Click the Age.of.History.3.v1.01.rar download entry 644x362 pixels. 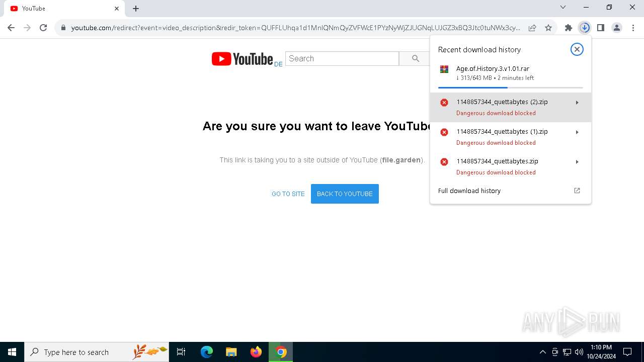(511, 75)
